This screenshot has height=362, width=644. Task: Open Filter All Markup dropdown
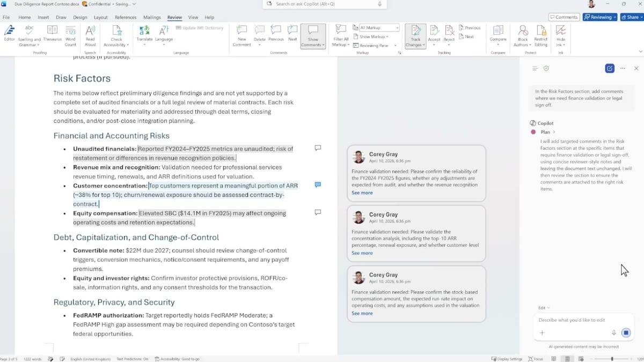[341, 35]
